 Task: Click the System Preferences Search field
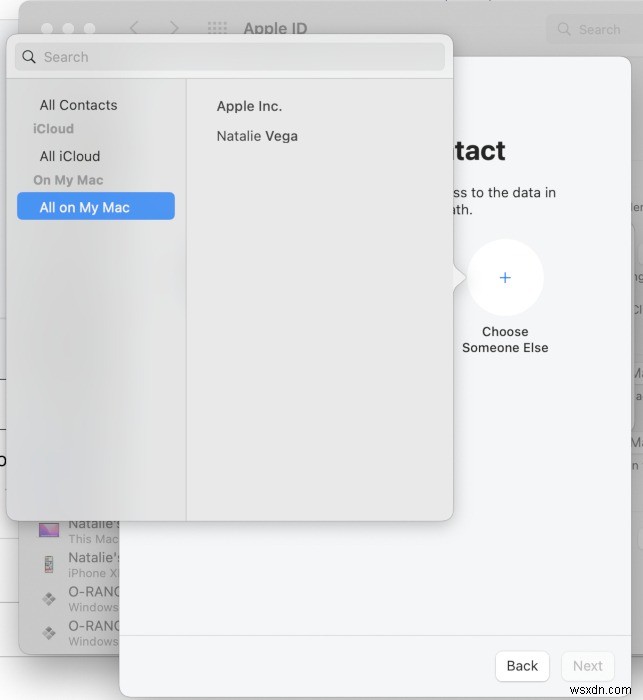point(594,29)
